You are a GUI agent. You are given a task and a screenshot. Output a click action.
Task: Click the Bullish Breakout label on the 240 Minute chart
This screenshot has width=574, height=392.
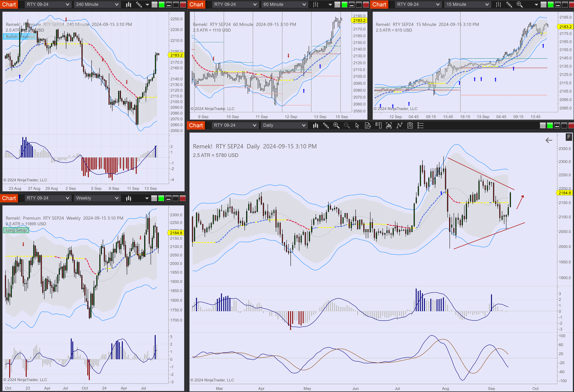pos(20,36)
